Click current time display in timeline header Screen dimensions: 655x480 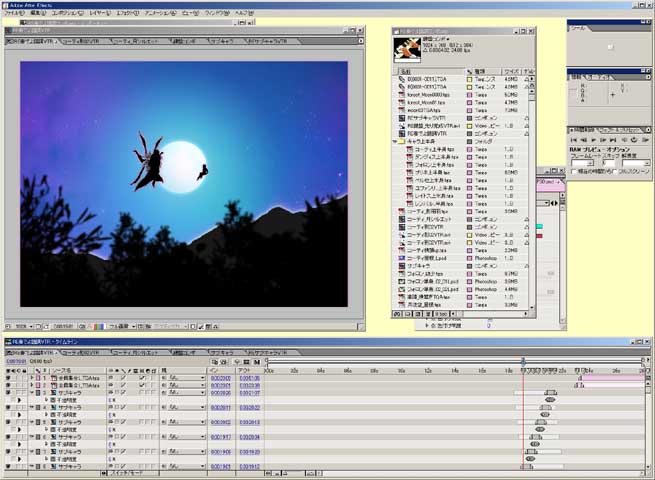(x=15, y=361)
